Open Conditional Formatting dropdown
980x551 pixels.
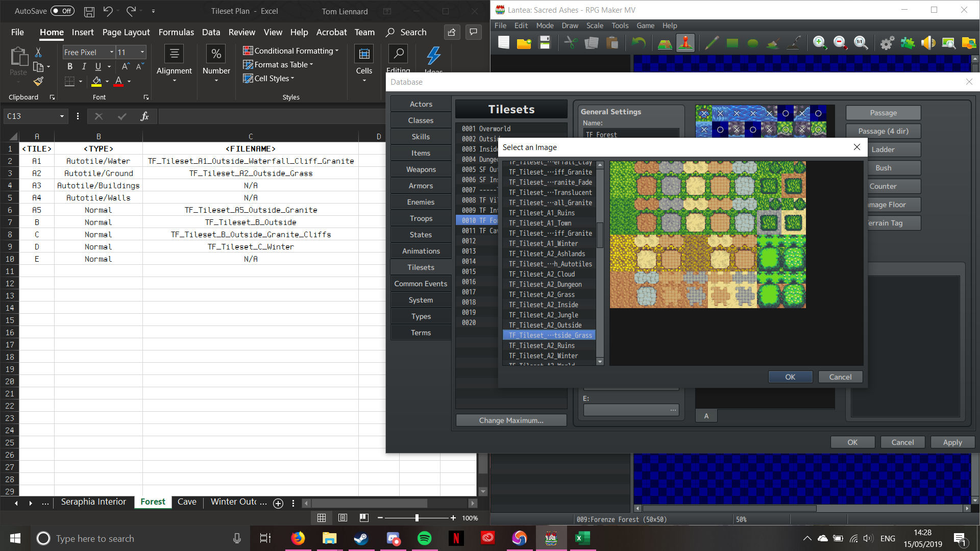[x=291, y=51]
